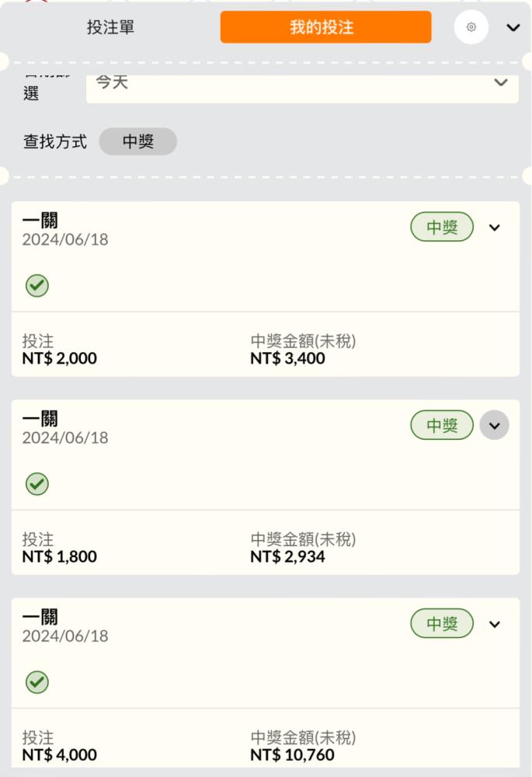Click the 中獎 badge on the NT$ 1,800 bet
532x777 pixels.
tap(442, 425)
